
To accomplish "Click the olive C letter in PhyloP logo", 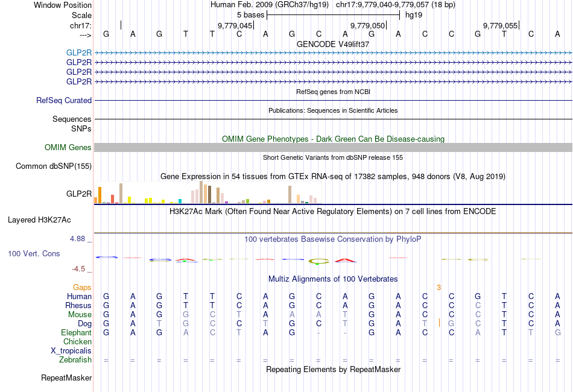I will click(x=318, y=261).
